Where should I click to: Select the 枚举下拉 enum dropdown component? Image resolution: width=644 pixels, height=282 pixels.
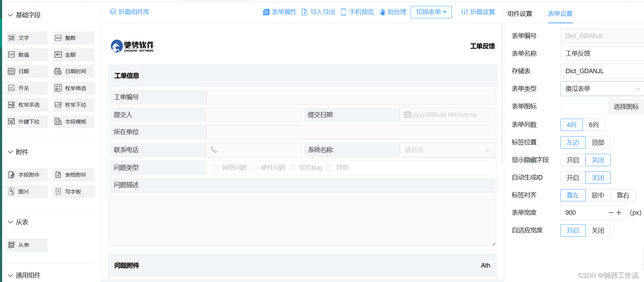tap(73, 105)
